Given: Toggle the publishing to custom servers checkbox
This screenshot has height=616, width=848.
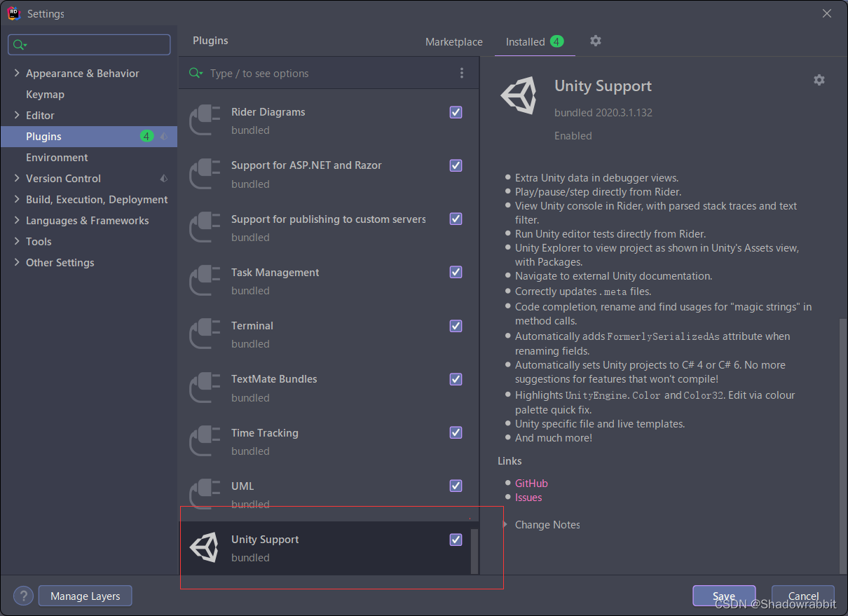Looking at the screenshot, I should click(456, 219).
